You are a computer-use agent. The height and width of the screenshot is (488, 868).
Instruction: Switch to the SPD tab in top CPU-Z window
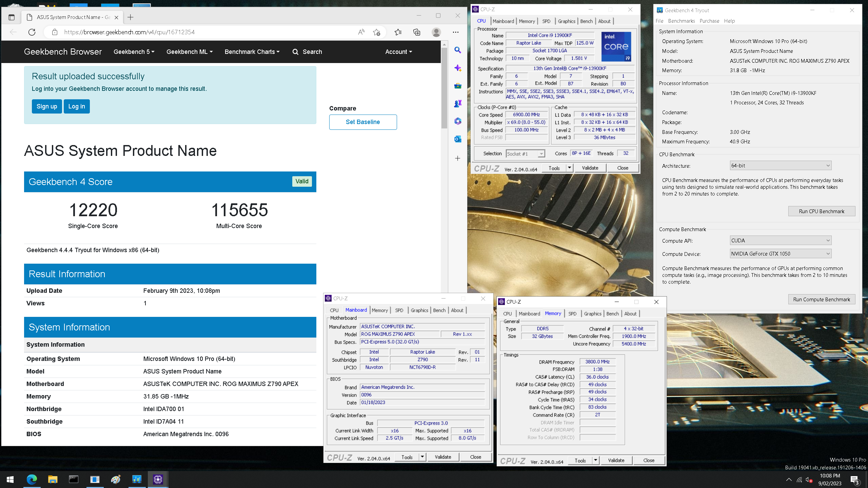(546, 21)
